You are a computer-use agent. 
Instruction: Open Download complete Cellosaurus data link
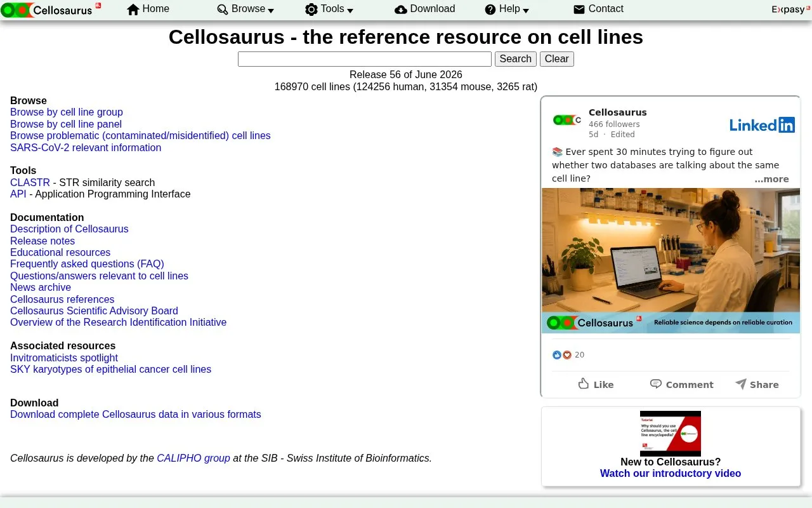(136, 415)
